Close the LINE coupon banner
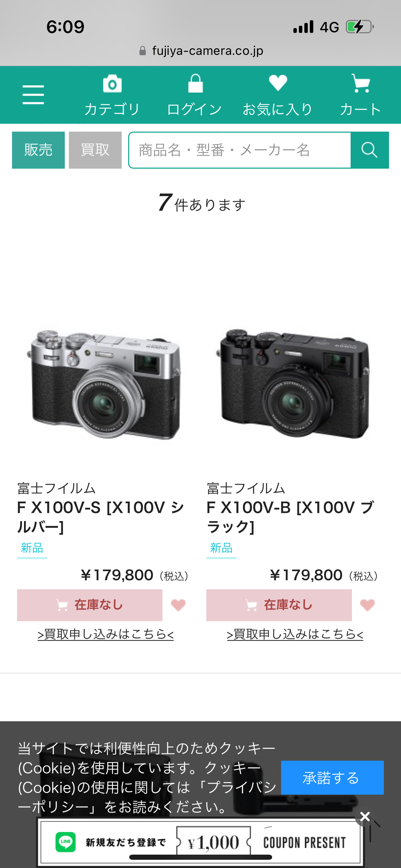401x868 pixels. coord(365,817)
